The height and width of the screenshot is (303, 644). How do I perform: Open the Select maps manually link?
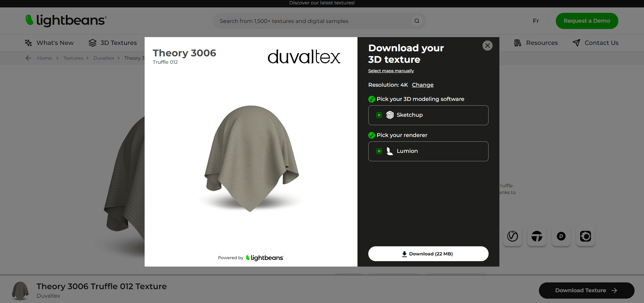(391, 71)
